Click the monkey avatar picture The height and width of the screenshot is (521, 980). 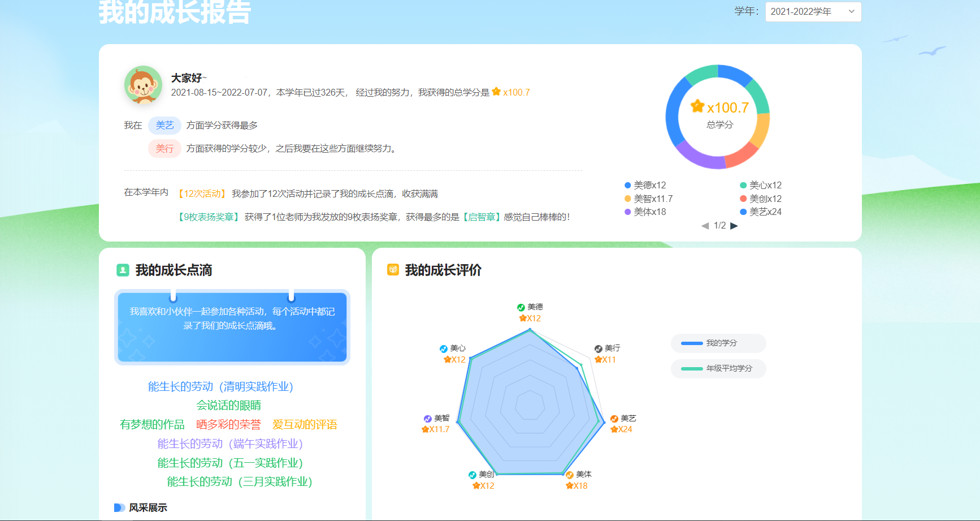[144, 85]
